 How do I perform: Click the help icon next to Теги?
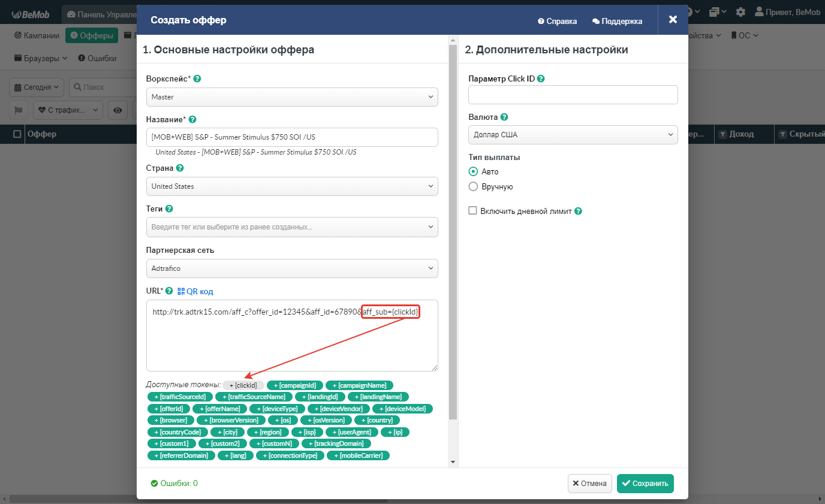[x=169, y=209]
